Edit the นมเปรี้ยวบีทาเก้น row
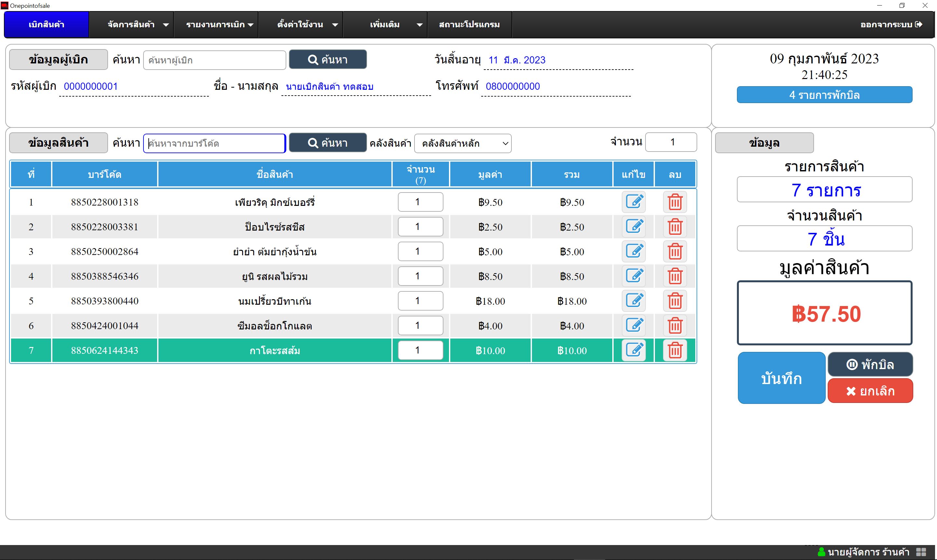Viewport: 937px width, 560px height. point(633,301)
